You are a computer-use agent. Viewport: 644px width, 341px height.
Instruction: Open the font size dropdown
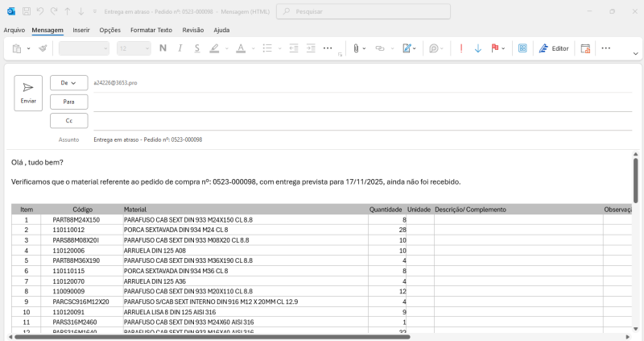click(134, 48)
